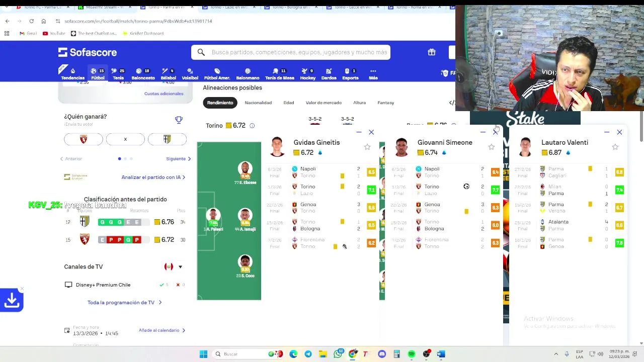Click the Sofascore logo

pyautogui.click(x=87, y=52)
